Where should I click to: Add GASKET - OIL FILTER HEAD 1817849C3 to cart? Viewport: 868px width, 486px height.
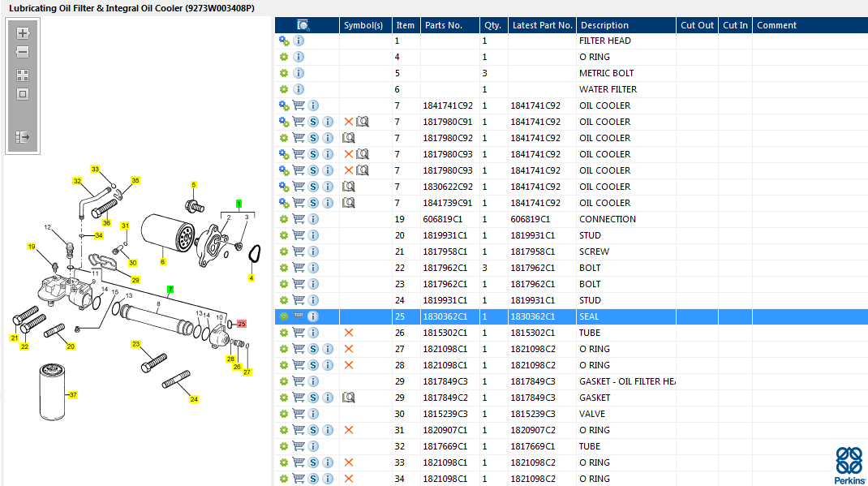tap(299, 381)
